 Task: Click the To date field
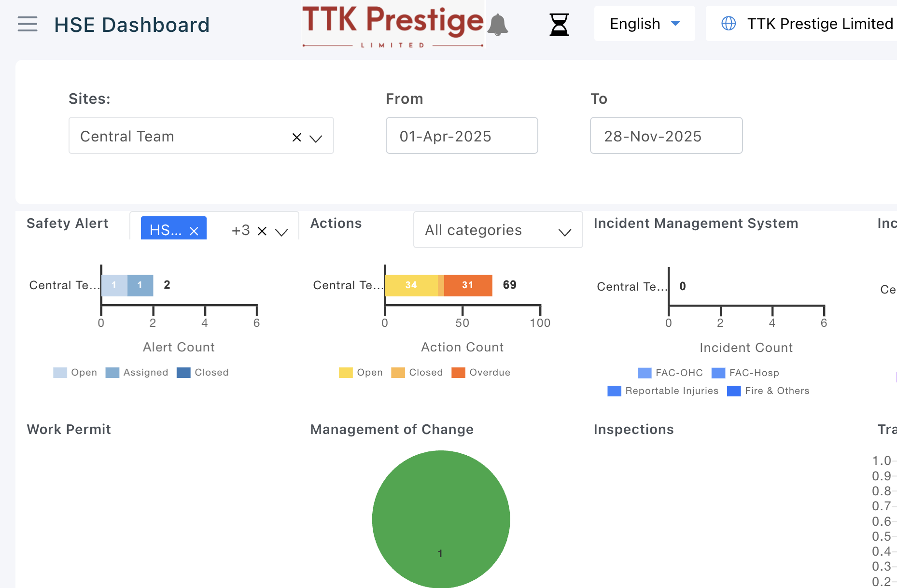pyautogui.click(x=666, y=136)
